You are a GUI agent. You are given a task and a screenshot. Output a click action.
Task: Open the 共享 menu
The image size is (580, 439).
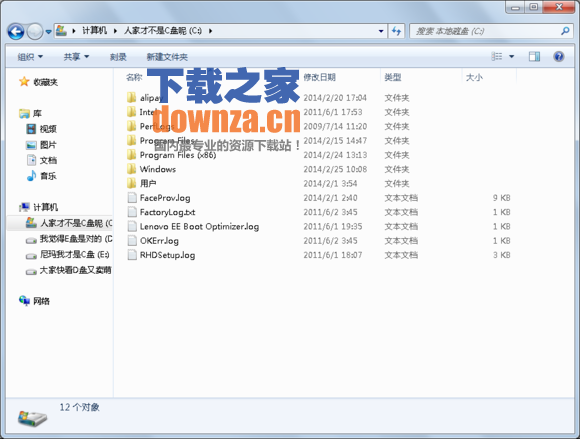76,57
